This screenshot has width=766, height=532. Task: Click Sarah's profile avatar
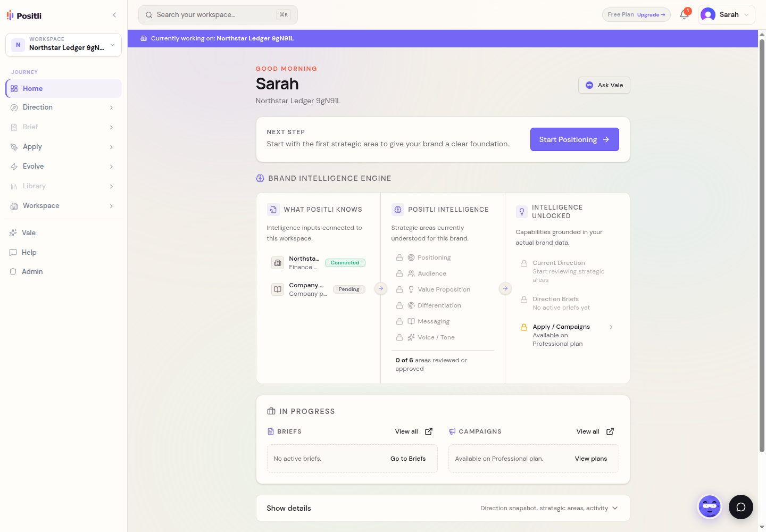(708, 15)
